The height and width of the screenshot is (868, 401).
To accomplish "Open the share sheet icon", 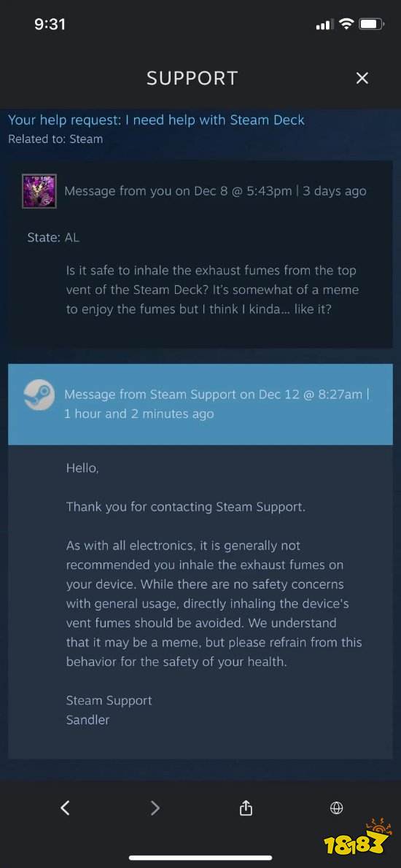I will [246, 808].
